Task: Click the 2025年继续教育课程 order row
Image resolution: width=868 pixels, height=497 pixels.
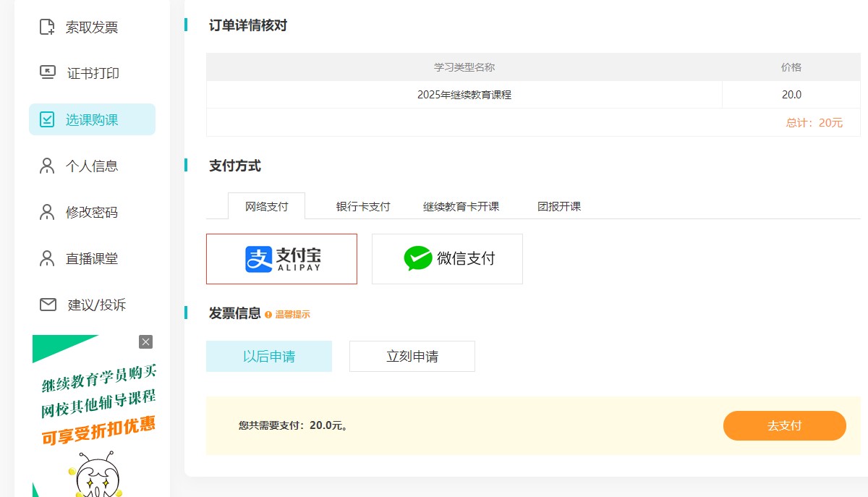Action: click(x=464, y=95)
